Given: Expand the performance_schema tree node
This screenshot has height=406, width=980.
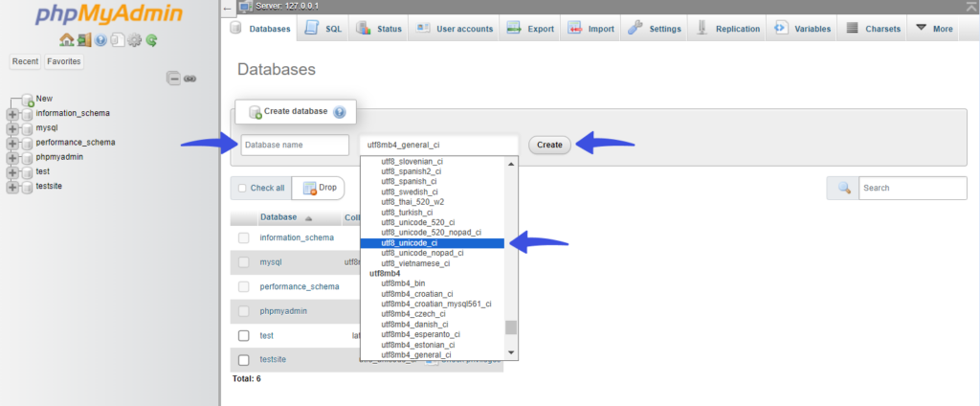Looking at the screenshot, I should [x=12, y=143].
